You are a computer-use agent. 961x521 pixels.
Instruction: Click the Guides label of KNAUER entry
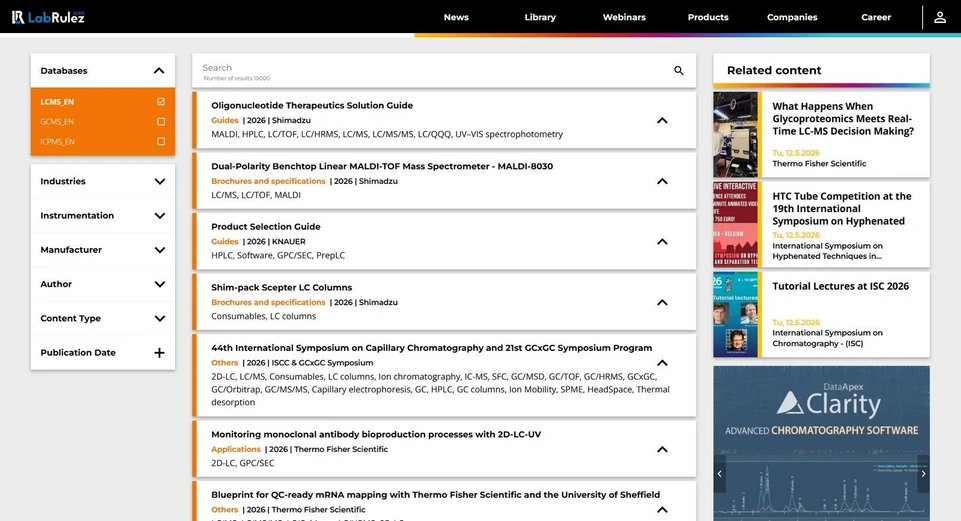pyautogui.click(x=224, y=242)
